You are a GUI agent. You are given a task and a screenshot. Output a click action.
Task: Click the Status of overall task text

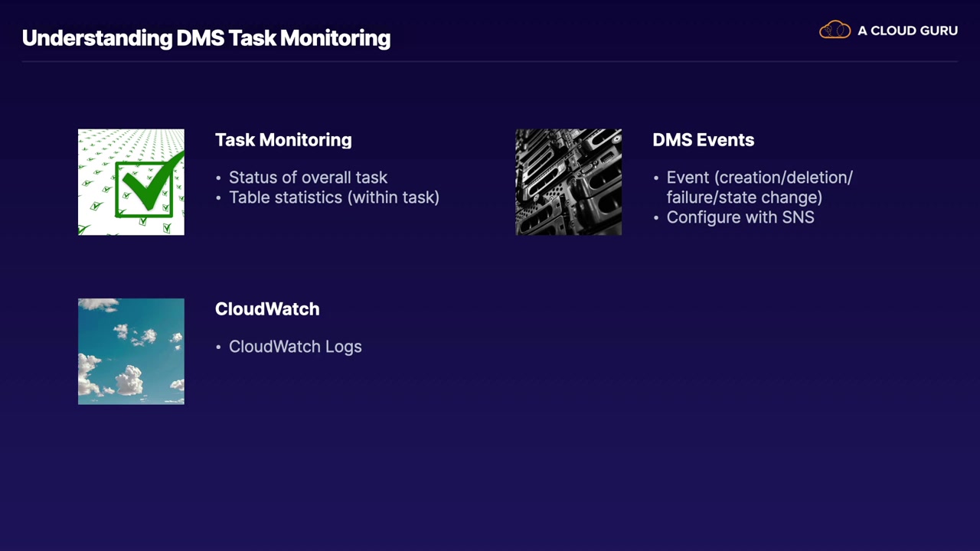point(308,178)
